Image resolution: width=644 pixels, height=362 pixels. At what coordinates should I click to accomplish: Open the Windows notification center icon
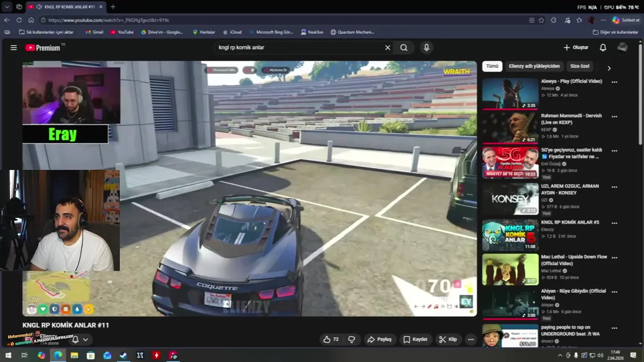click(x=633, y=355)
